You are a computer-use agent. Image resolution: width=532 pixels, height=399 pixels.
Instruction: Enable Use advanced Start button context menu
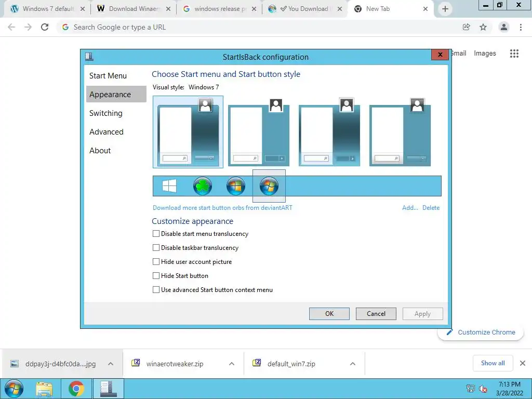[156, 290]
